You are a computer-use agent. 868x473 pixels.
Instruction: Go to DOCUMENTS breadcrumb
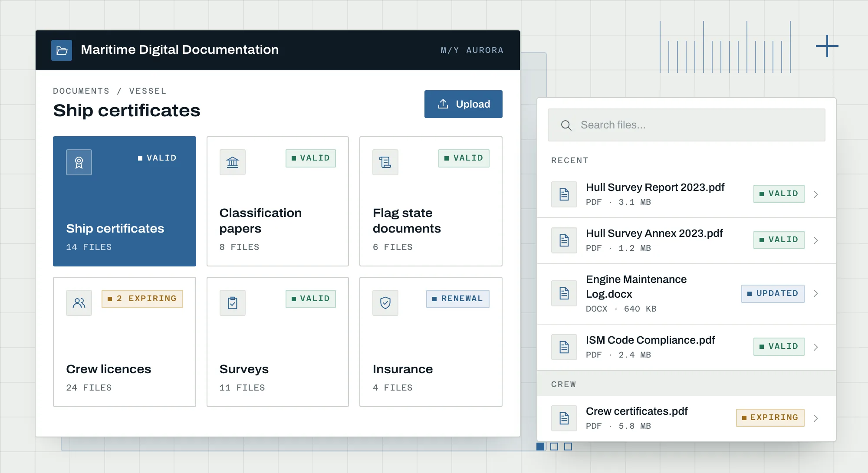tap(81, 91)
